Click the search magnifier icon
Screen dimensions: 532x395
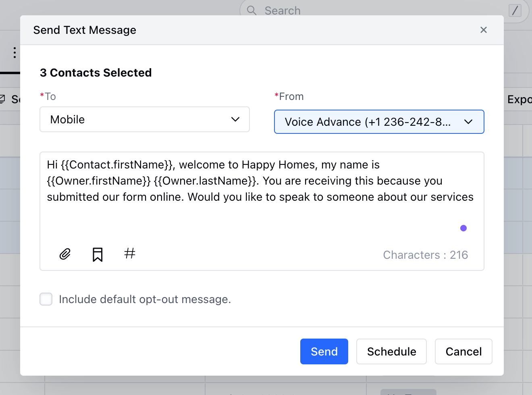(251, 10)
